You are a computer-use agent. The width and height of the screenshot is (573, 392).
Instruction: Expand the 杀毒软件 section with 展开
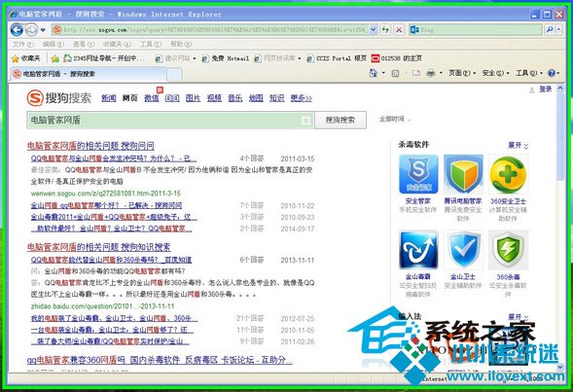coord(518,145)
